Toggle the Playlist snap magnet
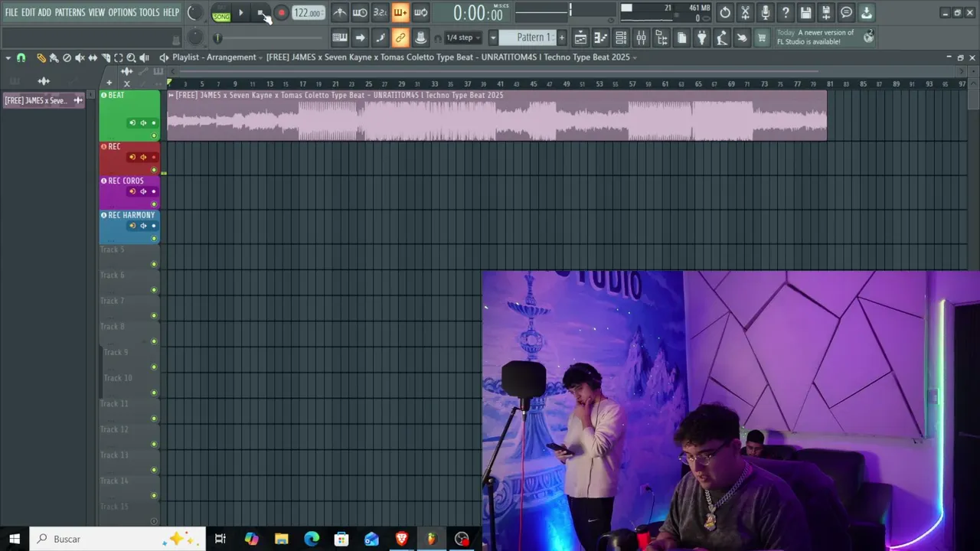The image size is (980, 551). tap(21, 57)
